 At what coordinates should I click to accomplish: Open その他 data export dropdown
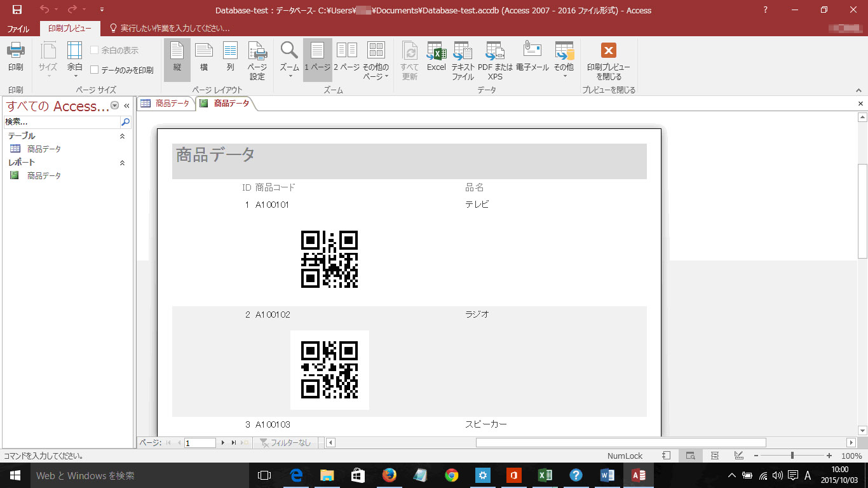click(564, 60)
